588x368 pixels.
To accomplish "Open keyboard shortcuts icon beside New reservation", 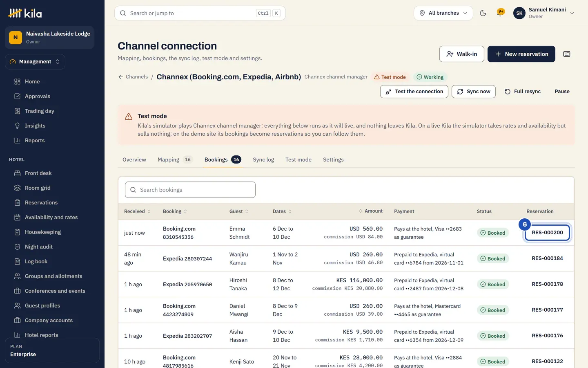I will click(567, 54).
